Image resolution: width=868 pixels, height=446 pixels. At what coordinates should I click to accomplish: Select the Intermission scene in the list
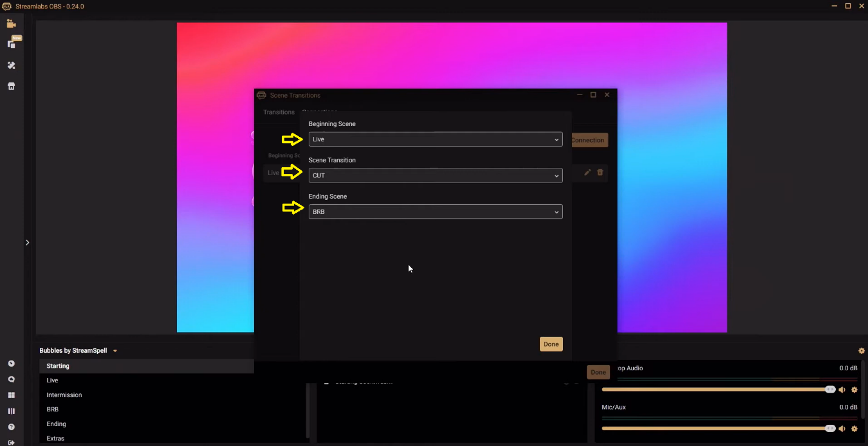64,394
